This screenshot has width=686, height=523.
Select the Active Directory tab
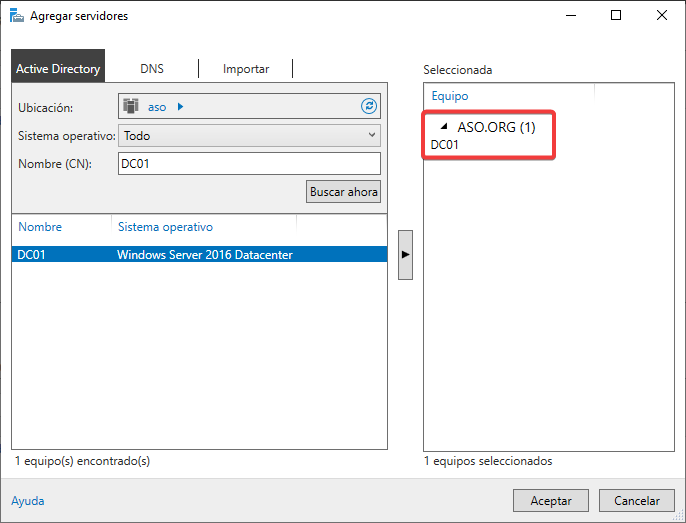[x=58, y=69]
